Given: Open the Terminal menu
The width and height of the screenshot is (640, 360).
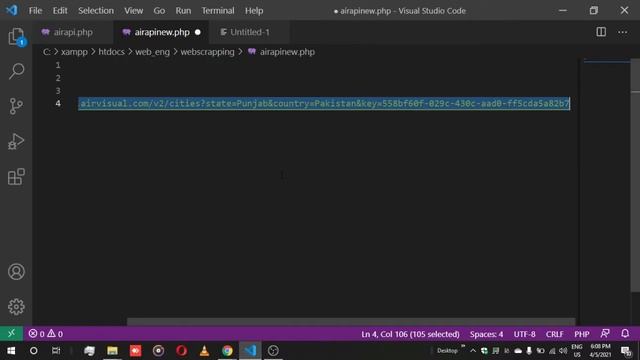Looking at the screenshot, I should pyautogui.click(x=218, y=11).
